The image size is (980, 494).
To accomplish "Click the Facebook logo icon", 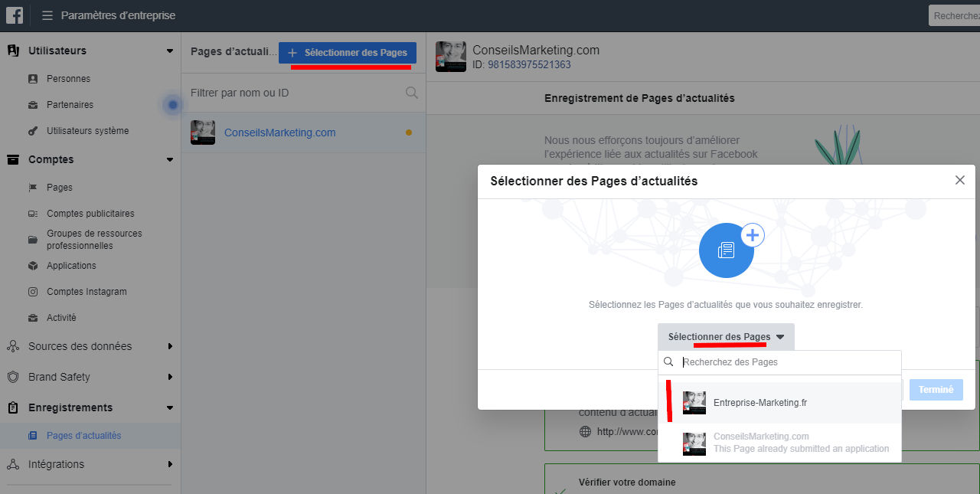I will [x=15, y=15].
